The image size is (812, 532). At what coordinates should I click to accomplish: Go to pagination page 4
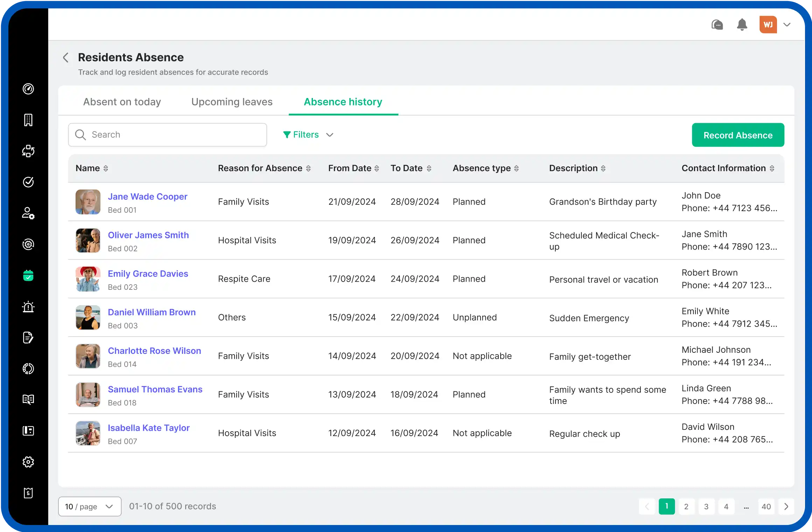726,506
